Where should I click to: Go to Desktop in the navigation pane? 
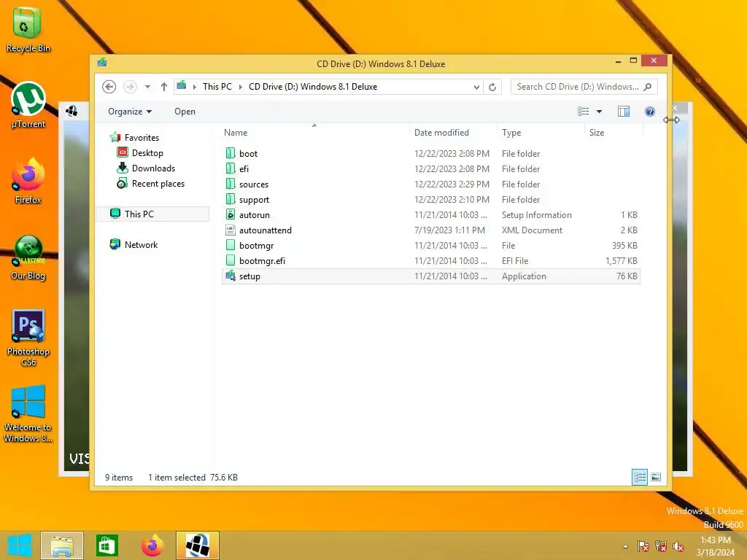[x=147, y=153]
